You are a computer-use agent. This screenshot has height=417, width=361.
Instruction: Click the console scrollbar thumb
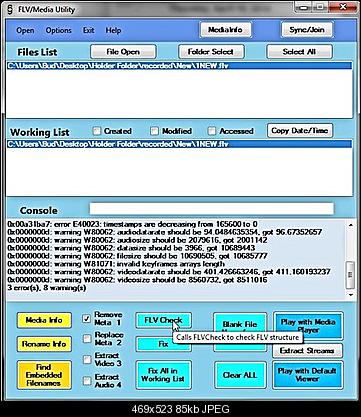point(350,275)
